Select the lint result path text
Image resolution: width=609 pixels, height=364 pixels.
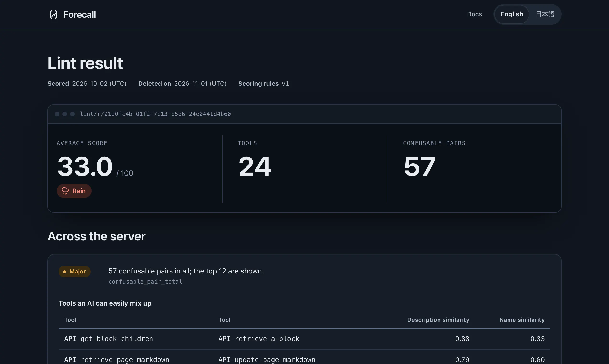pyautogui.click(x=155, y=114)
